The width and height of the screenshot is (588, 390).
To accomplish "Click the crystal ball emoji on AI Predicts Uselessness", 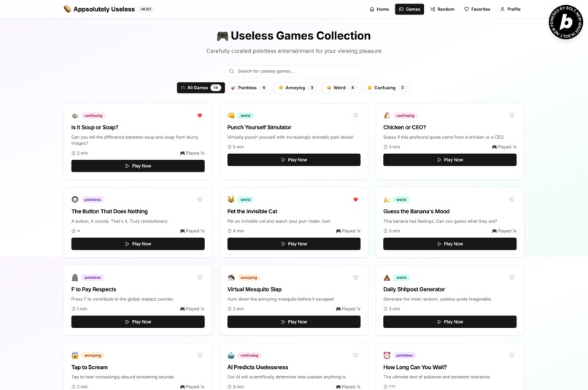I will click(x=231, y=356).
